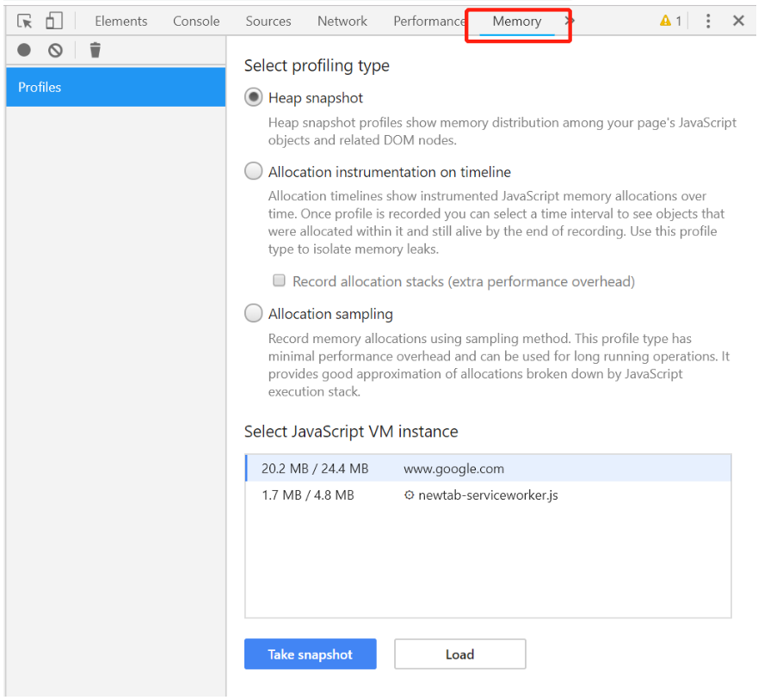
Task: Select the www.google.com VM instance
Action: [x=488, y=468]
